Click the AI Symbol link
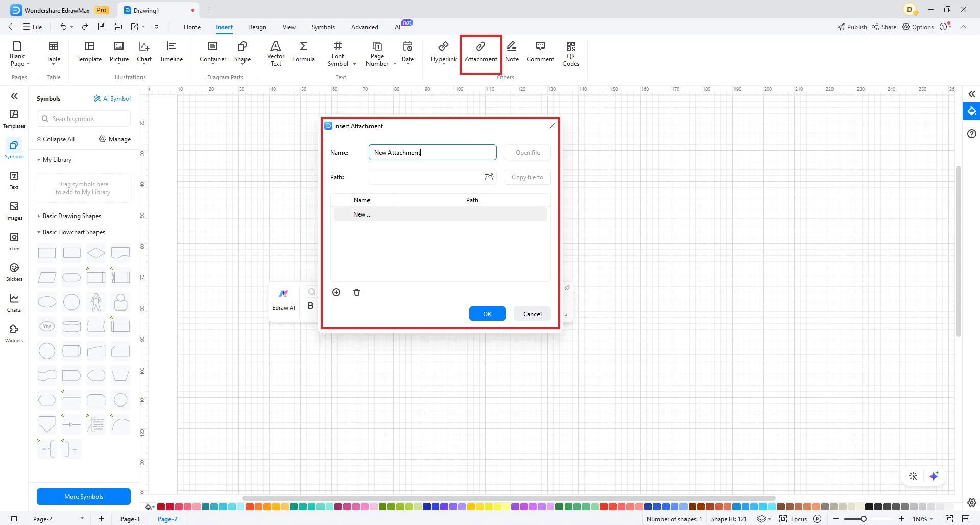 coord(112,99)
